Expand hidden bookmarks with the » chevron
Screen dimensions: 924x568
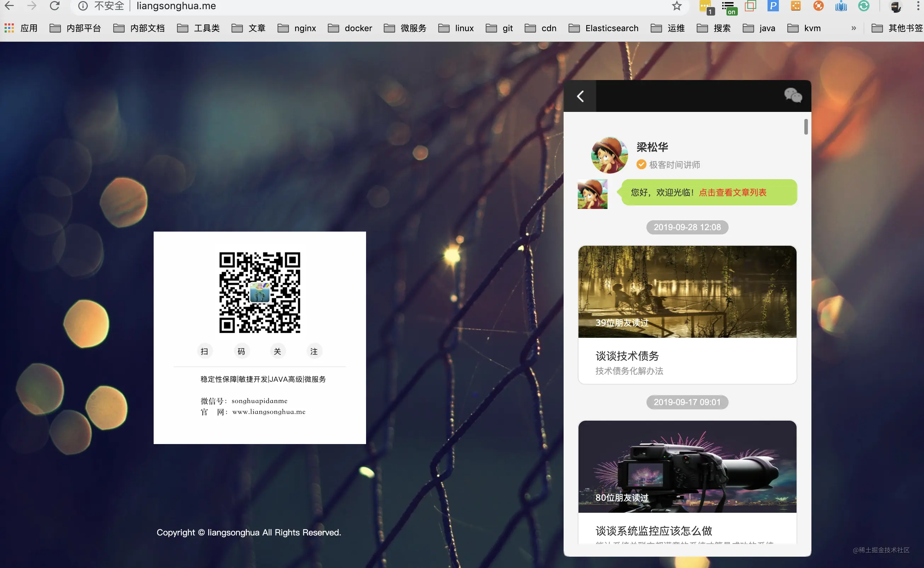pos(854,28)
